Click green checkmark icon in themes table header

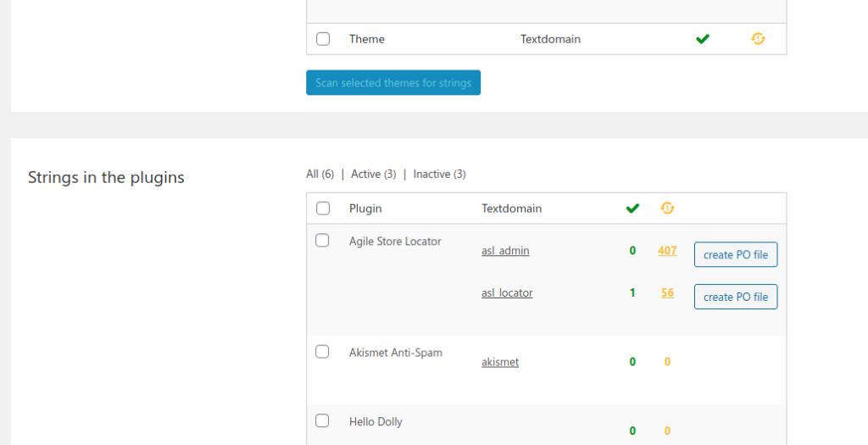tap(703, 39)
